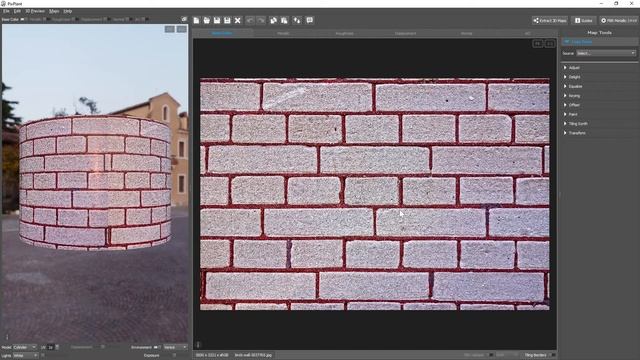This screenshot has width=640, height=360.
Task: Switch to the Roughness map tab
Action: click(344, 33)
